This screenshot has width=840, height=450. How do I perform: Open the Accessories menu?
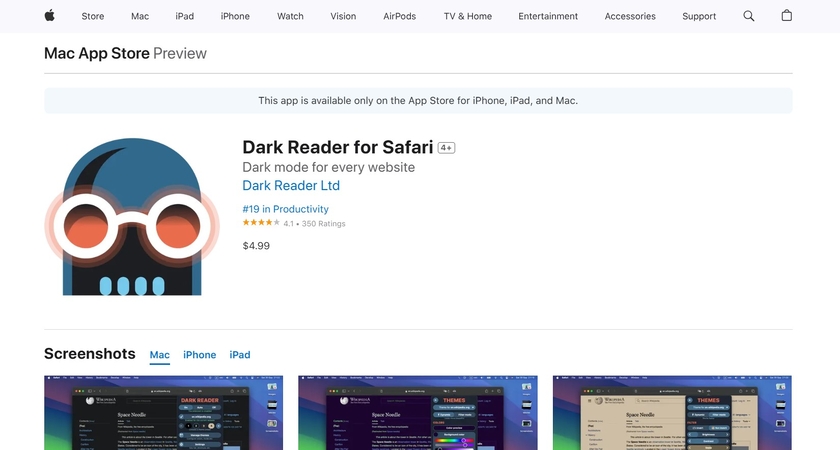click(x=629, y=16)
